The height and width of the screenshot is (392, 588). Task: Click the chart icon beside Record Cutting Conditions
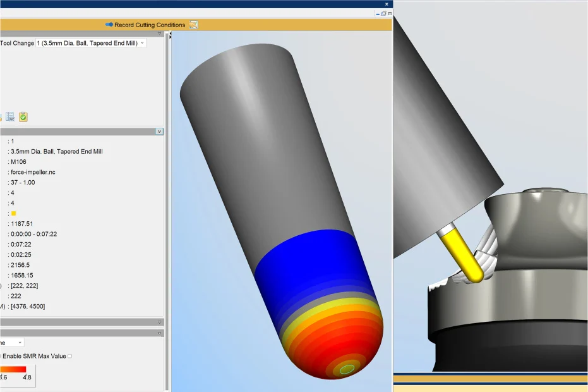pos(193,25)
